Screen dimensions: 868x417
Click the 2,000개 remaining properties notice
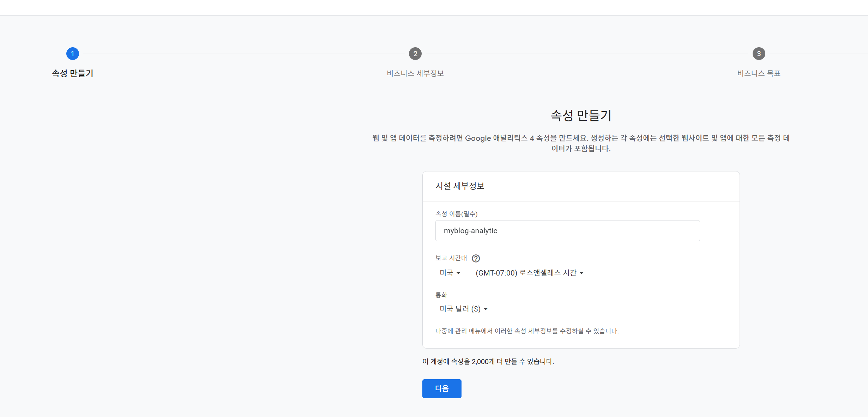coord(488,362)
